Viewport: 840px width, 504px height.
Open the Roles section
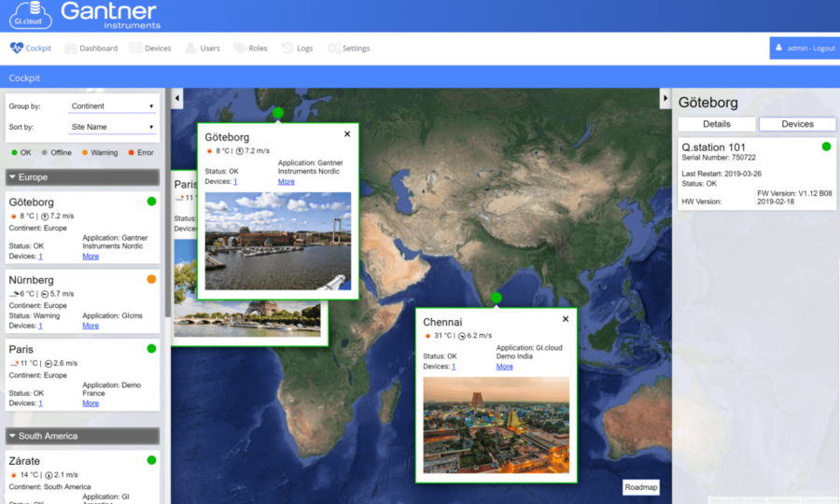click(250, 49)
